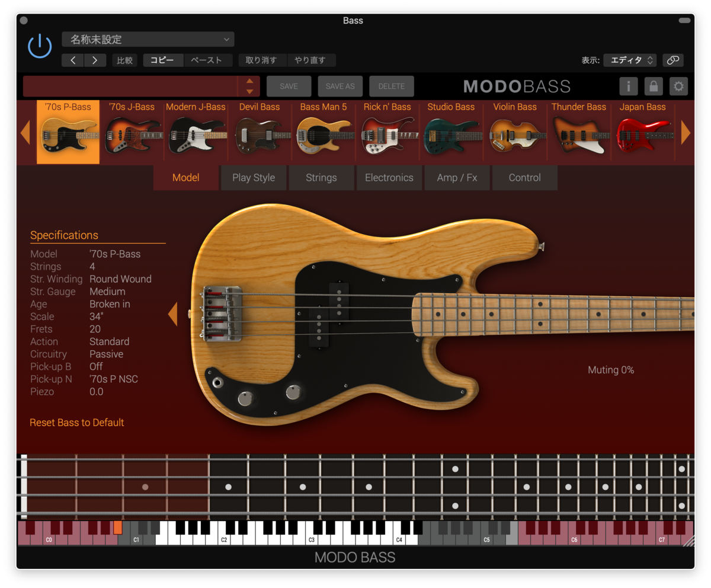
Task: Step preset down with orange arrow
Action: [x=249, y=91]
